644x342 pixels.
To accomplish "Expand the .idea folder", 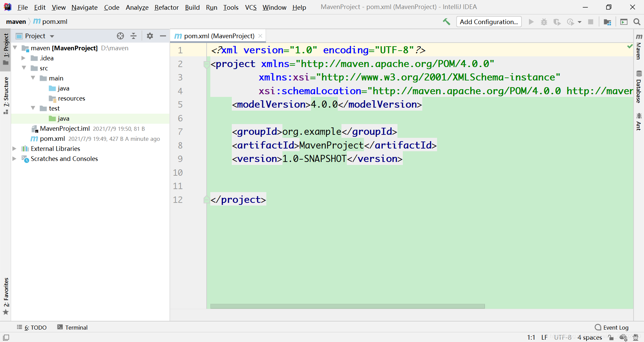I will 23,58.
